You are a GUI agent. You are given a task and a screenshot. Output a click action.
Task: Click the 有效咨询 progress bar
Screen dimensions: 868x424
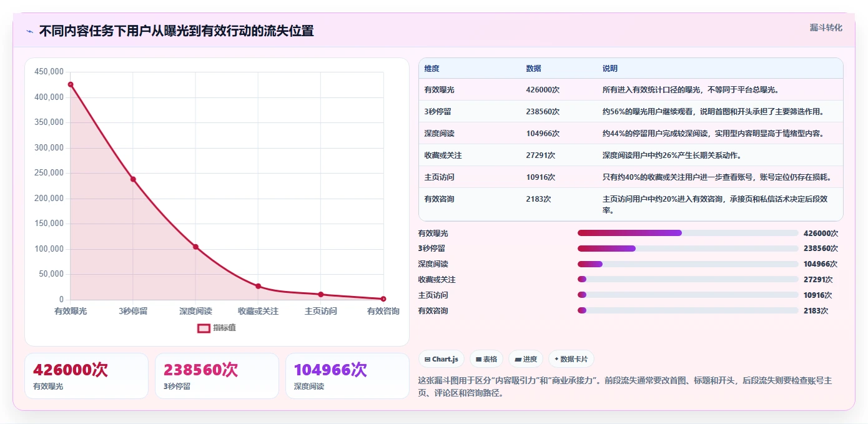688,310
